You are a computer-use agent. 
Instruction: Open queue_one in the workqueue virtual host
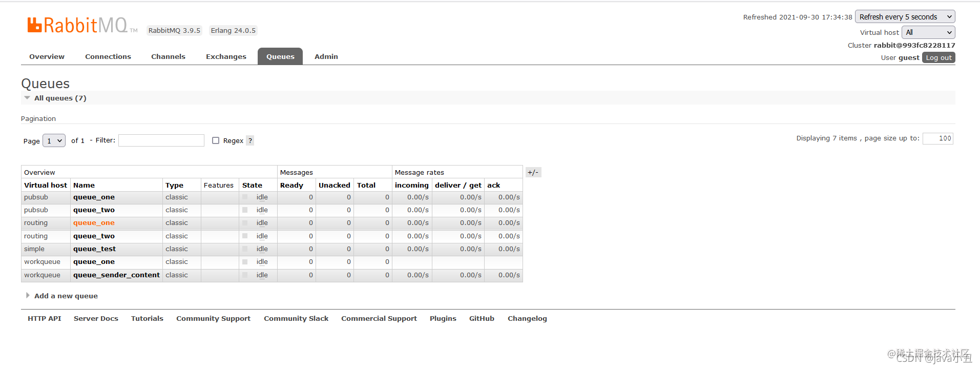94,262
